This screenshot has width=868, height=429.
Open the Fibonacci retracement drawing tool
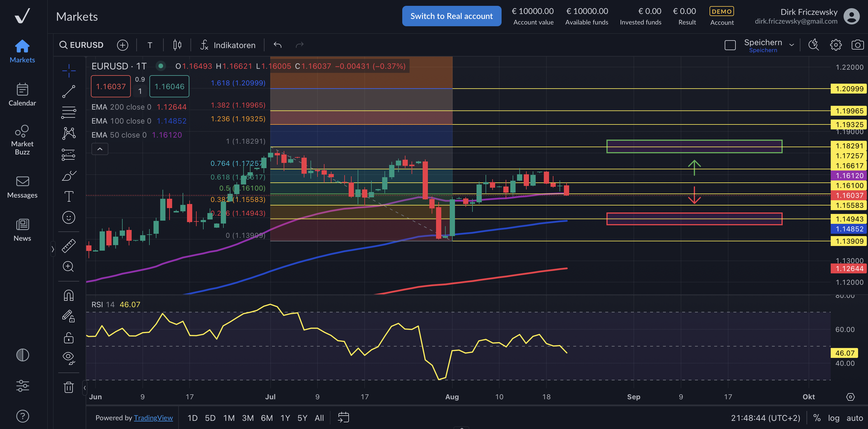(x=69, y=112)
